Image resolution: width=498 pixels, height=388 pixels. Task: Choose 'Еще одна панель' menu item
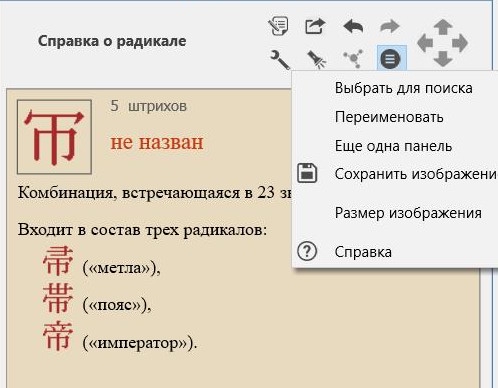tap(395, 146)
